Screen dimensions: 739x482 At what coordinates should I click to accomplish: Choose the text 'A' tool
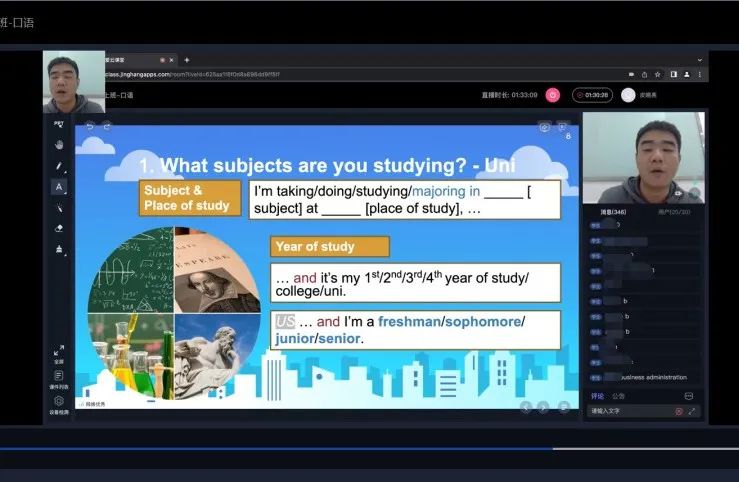pyautogui.click(x=59, y=186)
